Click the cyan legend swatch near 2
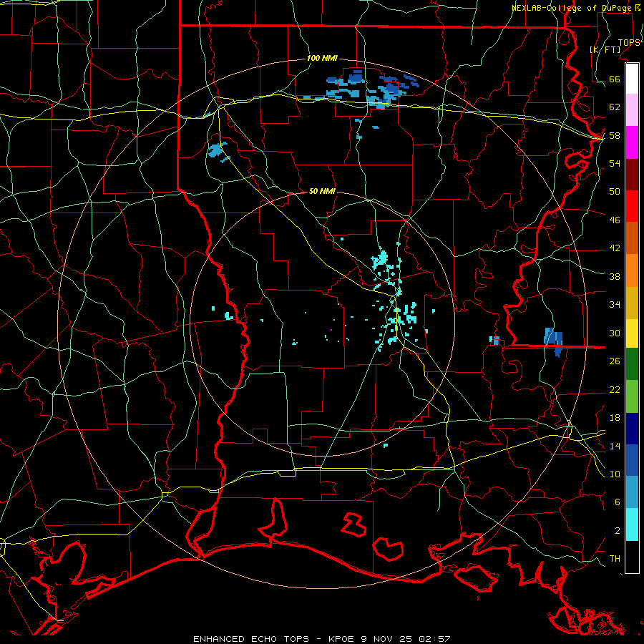Screen dimensions: 644x644 [632, 525]
